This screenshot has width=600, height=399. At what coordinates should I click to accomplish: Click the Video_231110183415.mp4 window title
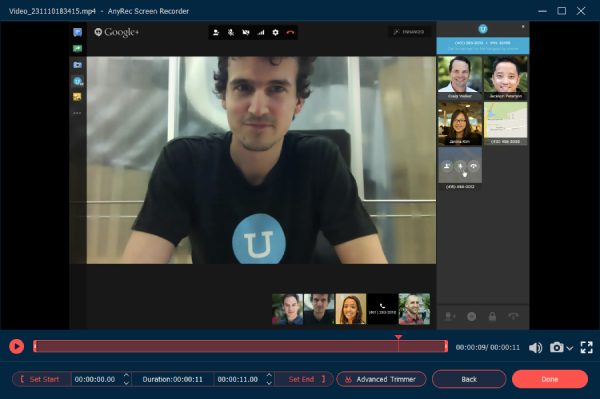click(52, 11)
